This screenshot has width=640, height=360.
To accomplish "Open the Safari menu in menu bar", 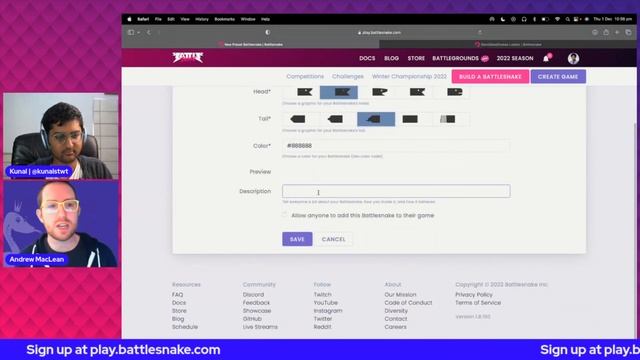I will pyautogui.click(x=143, y=19).
